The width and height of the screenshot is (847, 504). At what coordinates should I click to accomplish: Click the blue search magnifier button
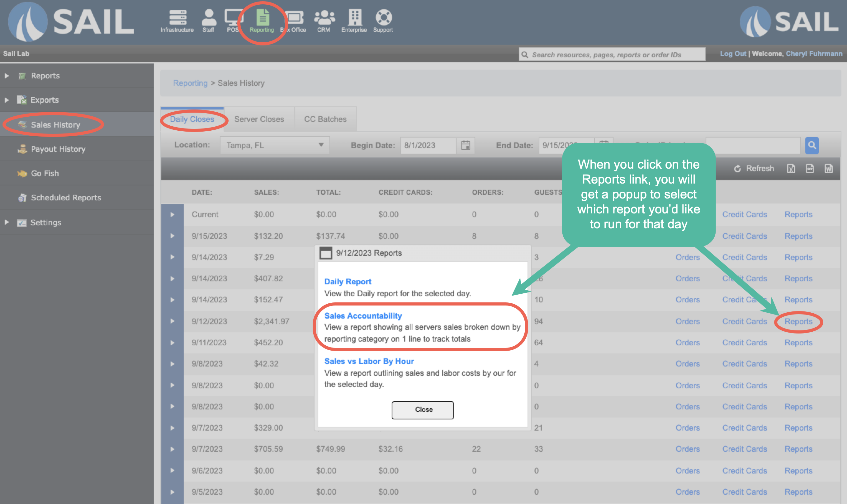(x=812, y=145)
